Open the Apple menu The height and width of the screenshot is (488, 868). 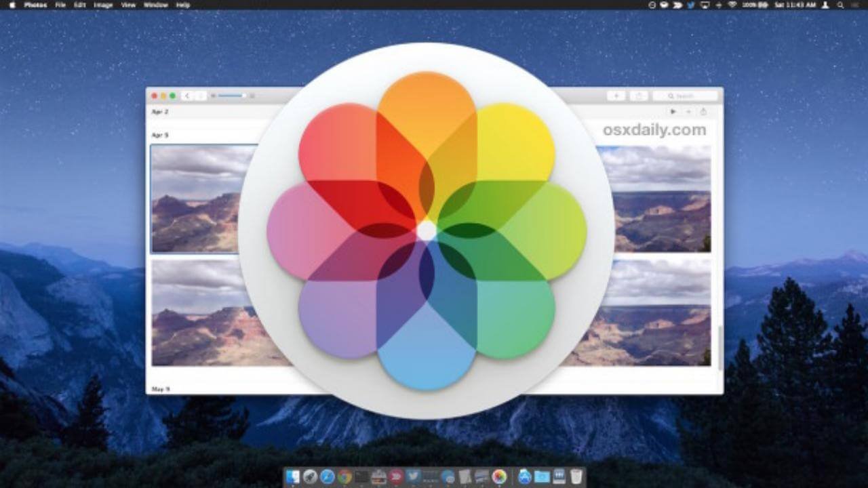coord(12,5)
